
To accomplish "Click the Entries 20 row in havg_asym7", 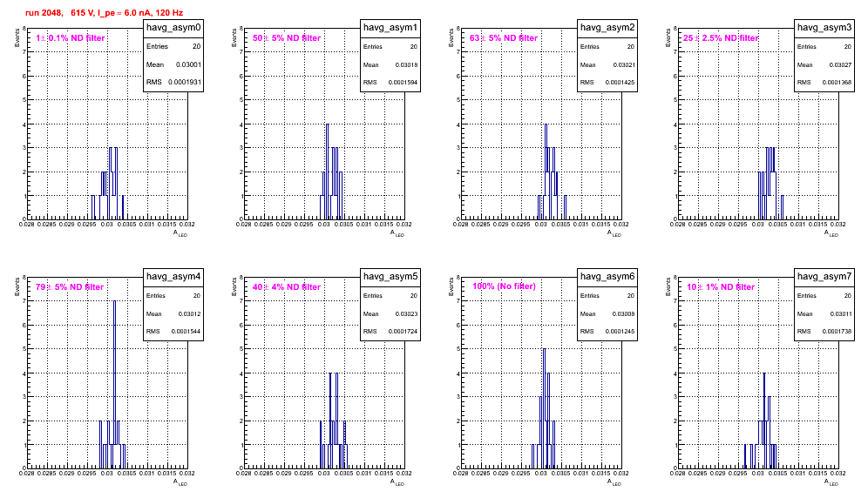I will pos(824,295).
